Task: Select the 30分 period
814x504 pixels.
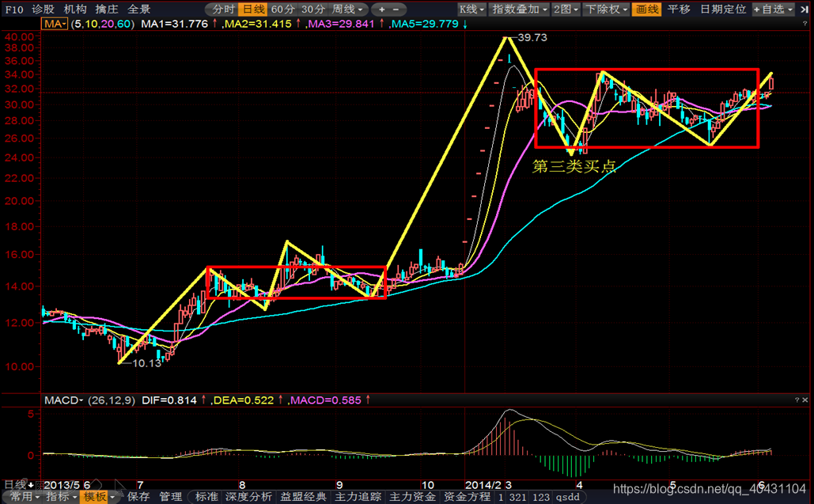Action: point(313,9)
